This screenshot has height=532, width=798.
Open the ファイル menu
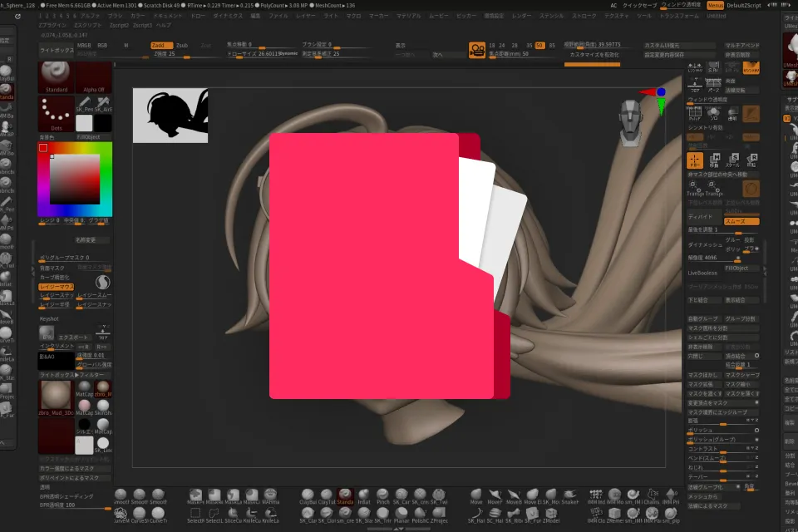(278, 16)
